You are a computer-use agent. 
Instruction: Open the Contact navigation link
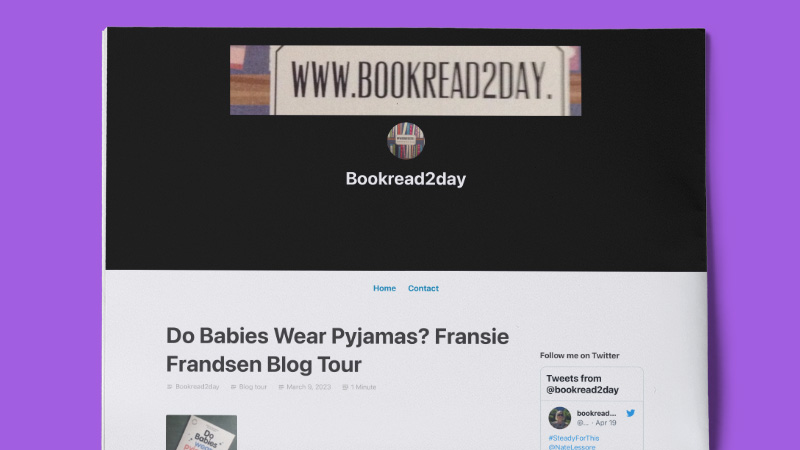tap(423, 288)
